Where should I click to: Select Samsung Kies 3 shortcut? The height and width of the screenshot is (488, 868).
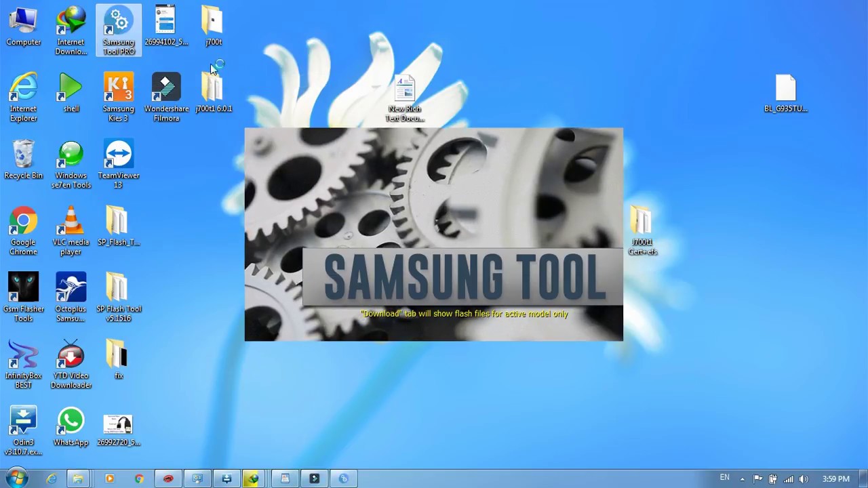pyautogui.click(x=119, y=98)
